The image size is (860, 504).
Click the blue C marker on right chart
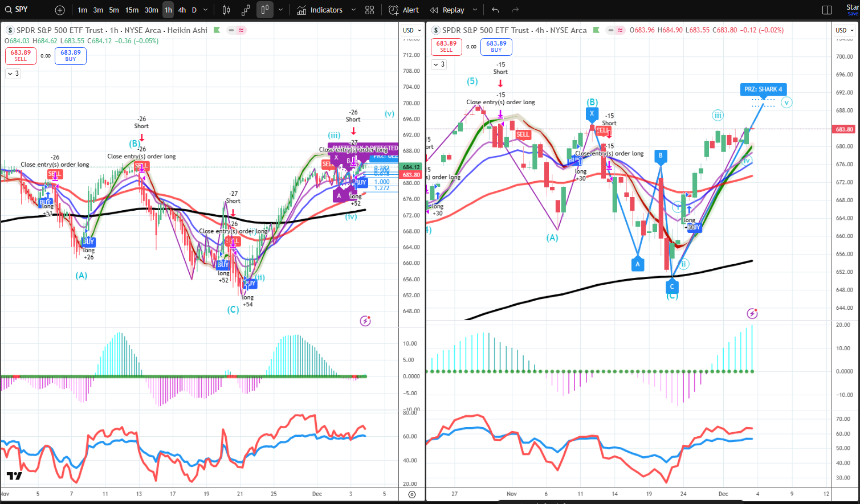click(672, 286)
